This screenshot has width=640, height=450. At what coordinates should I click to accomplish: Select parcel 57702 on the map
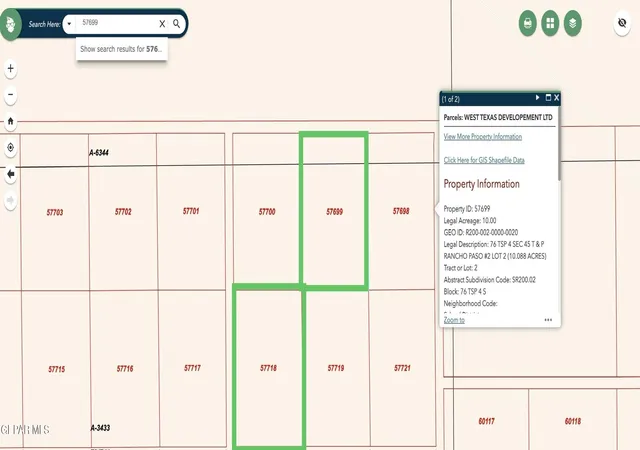[123, 212]
